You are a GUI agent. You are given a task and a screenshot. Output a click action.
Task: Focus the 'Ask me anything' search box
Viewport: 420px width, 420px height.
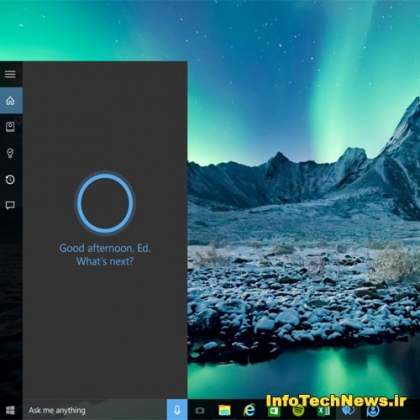pyautogui.click(x=95, y=410)
